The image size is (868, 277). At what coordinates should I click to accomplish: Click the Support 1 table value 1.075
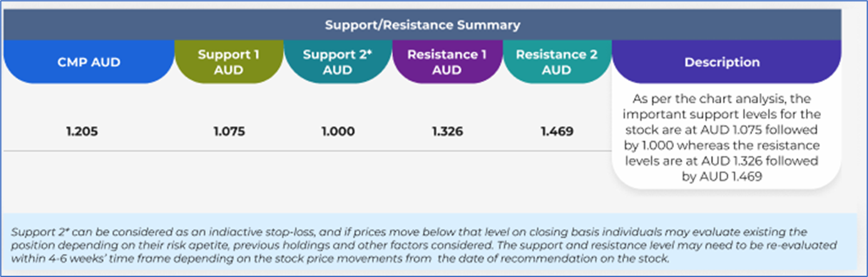coord(228,132)
